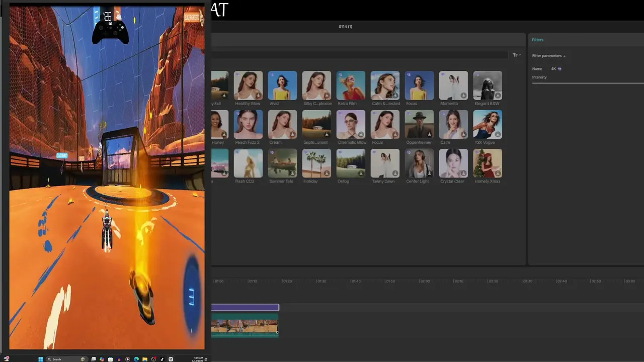Image resolution: width=644 pixels, height=362 pixels.
Task: Select the purple filter clip on timeline
Action: [245, 307]
